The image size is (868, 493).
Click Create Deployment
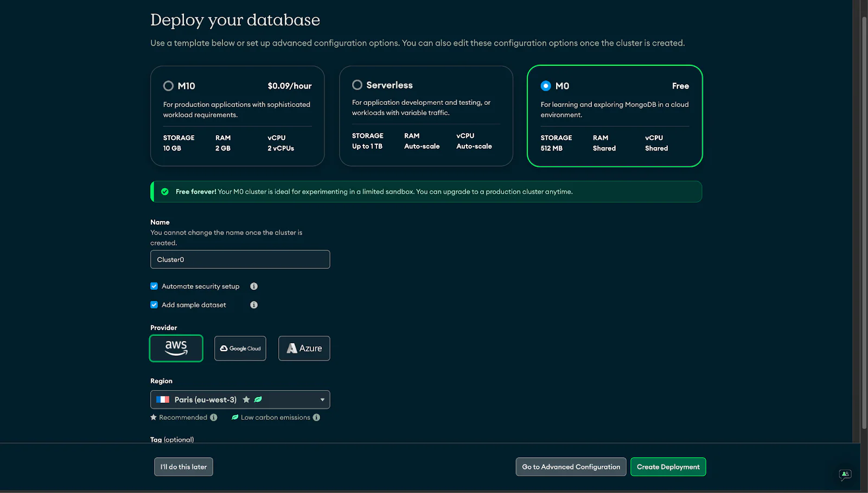click(668, 467)
